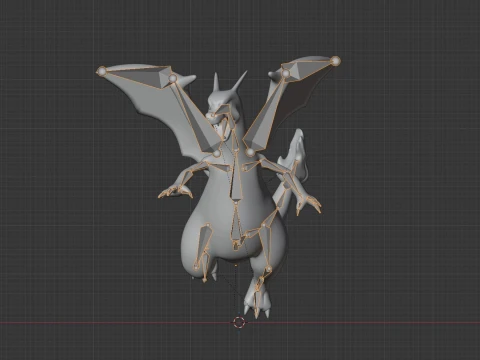Select the right-side wing's root joint near the shoulder

pyautogui.click(x=250, y=152)
